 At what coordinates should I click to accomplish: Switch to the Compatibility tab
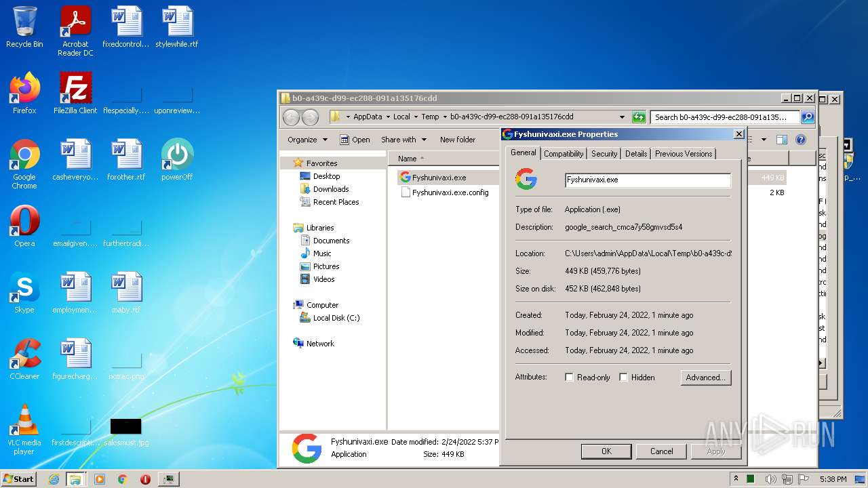[564, 154]
